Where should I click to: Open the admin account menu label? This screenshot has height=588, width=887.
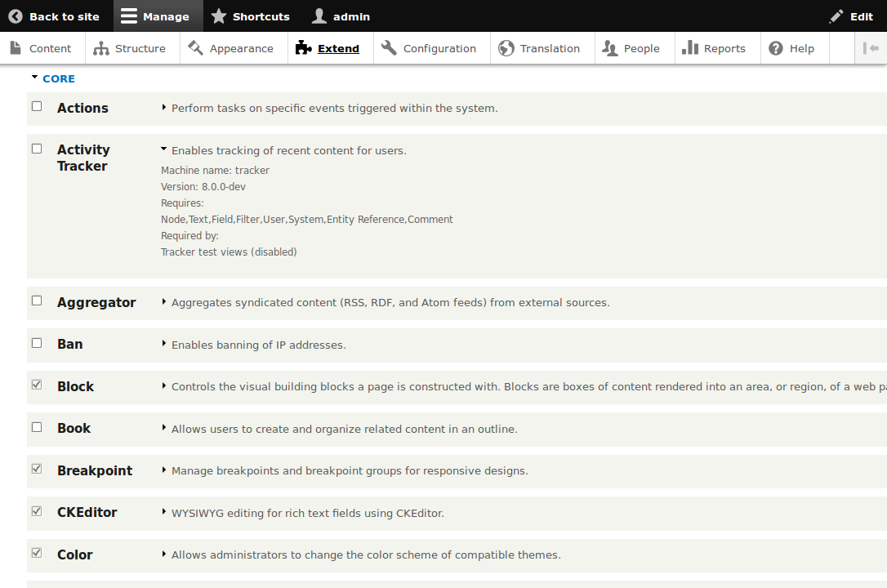(351, 17)
